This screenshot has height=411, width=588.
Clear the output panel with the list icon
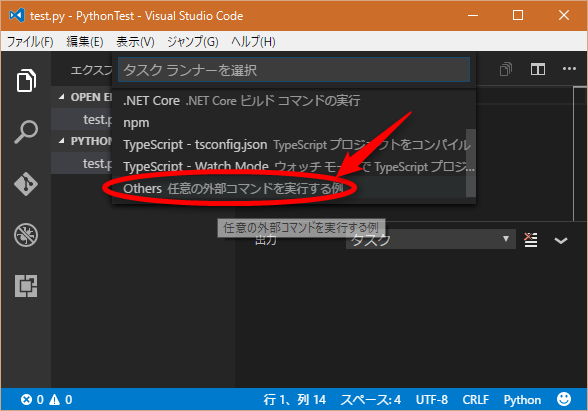point(530,240)
